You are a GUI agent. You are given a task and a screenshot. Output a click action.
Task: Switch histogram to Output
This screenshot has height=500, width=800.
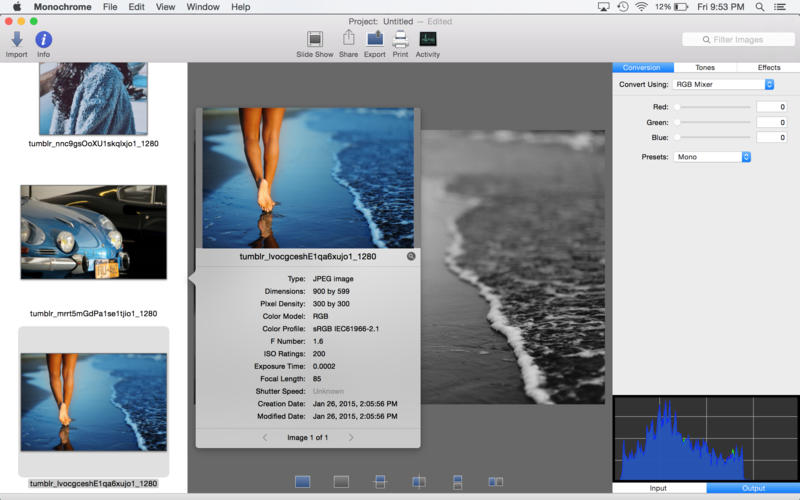[753, 488]
